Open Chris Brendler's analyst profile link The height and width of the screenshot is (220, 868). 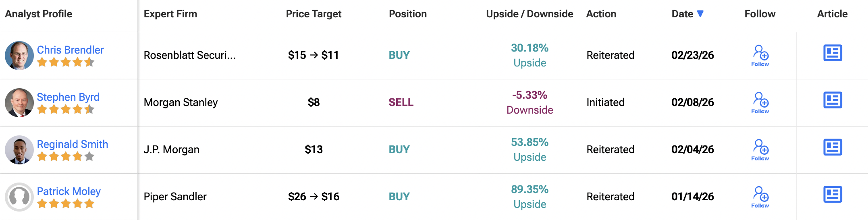coord(71,50)
